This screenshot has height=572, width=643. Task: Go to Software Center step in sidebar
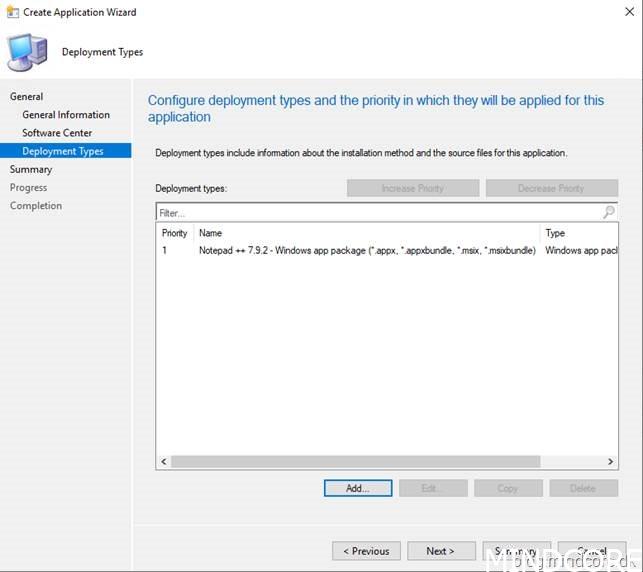(x=57, y=133)
